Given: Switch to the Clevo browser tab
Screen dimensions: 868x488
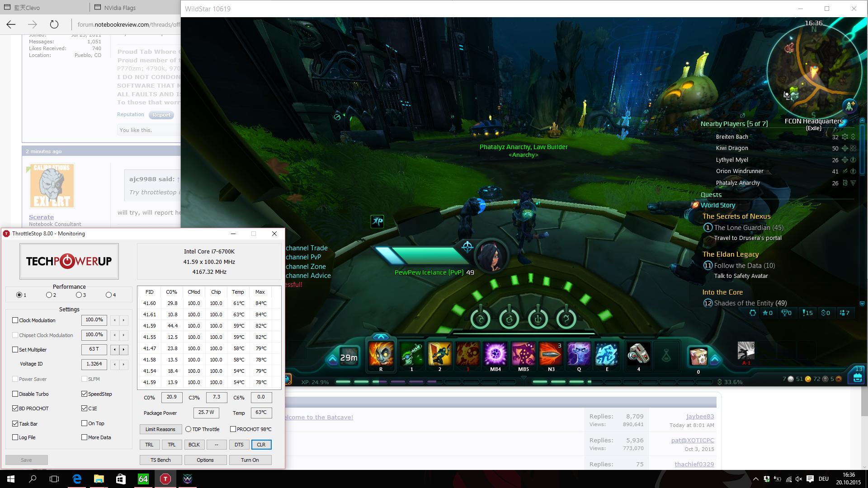Looking at the screenshot, I should [x=27, y=8].
